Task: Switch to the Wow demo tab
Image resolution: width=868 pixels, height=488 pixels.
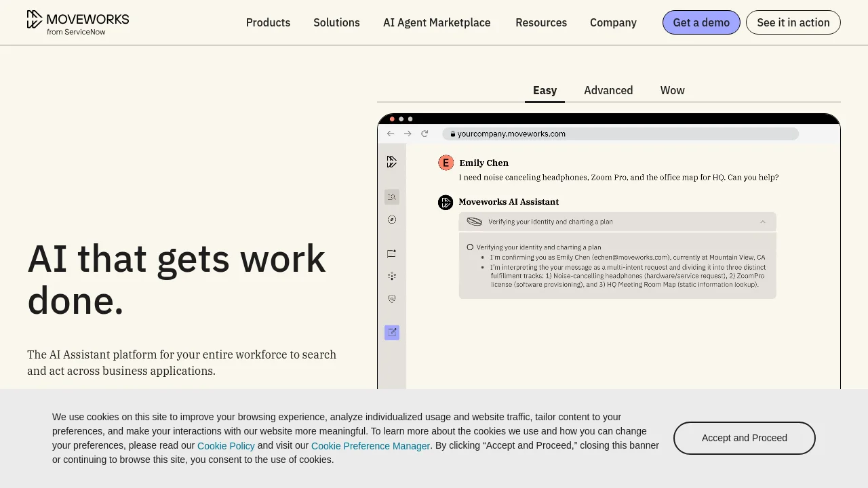Action: pyautogui.click(x=673, y=90)
